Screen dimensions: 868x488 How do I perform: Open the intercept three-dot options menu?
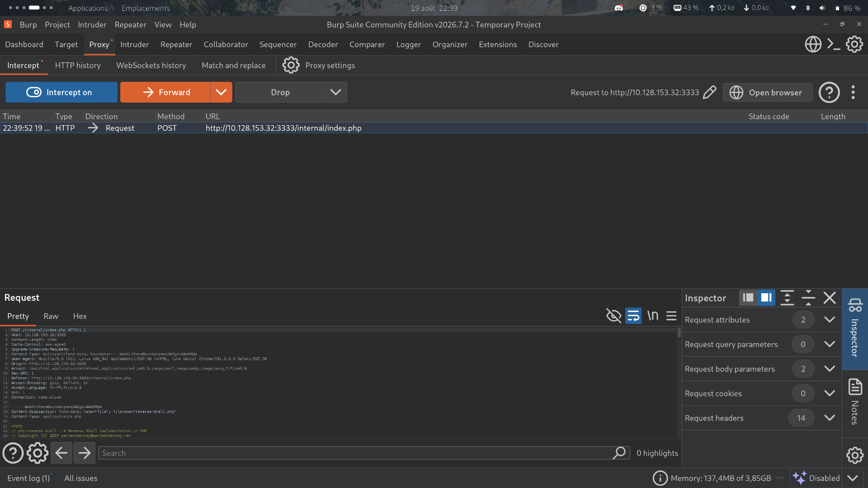pyautogui.click(x=853, y=92)
